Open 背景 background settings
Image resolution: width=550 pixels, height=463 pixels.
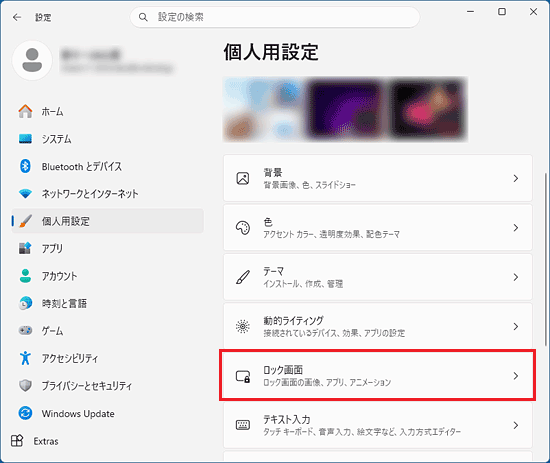coord(378,178)
